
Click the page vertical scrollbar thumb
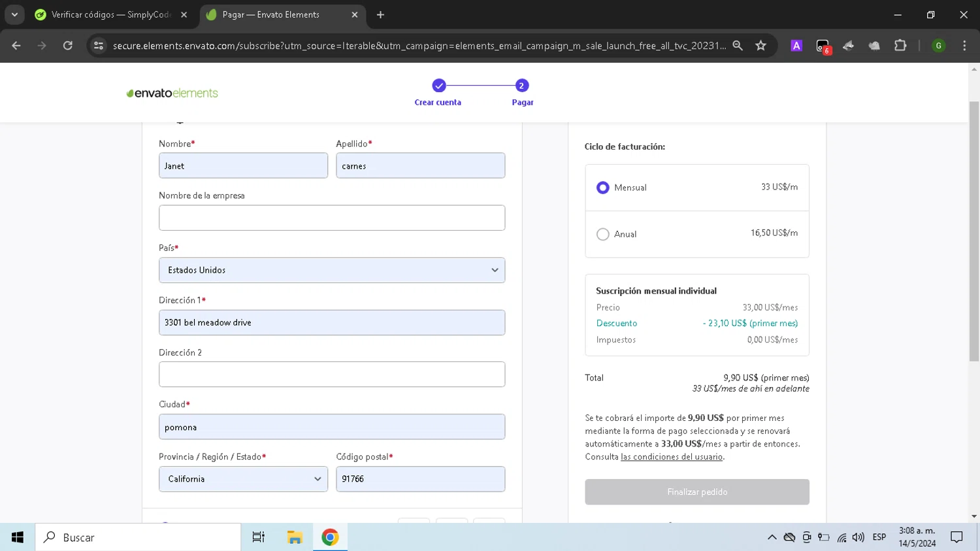click(x=974, y=231)
